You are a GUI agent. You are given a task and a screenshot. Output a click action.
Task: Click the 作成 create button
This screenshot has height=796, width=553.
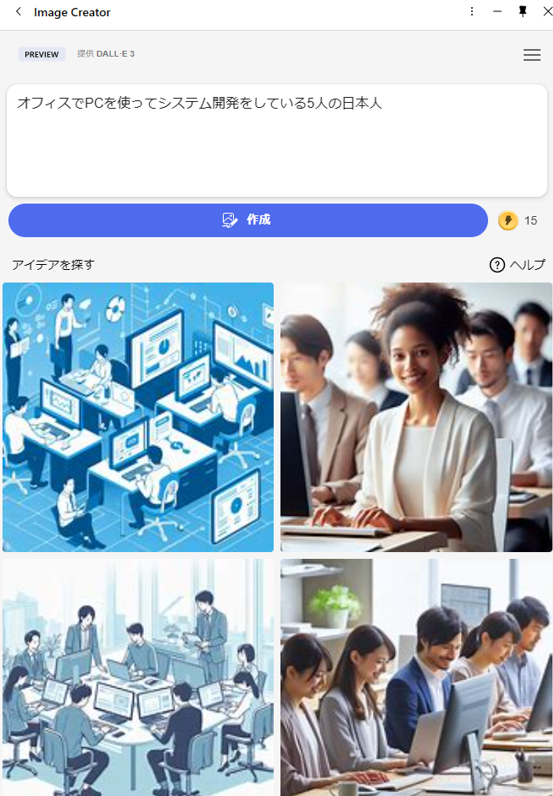point(248,220)
